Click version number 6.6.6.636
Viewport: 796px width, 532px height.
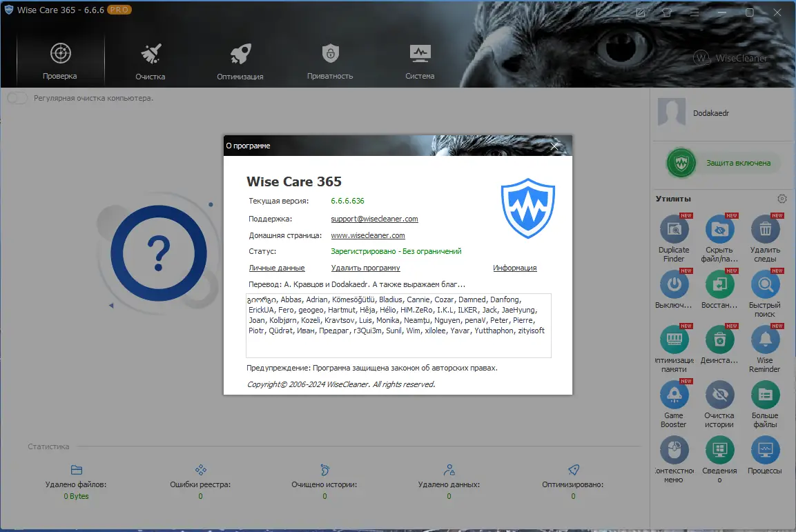tap(347, 201)
